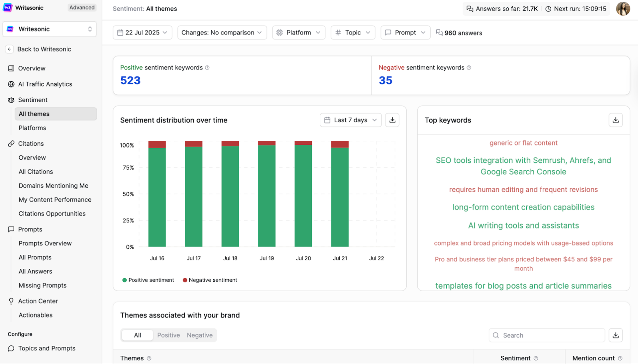Image resolution: width=638 pixels, height=364 pixels.
Task: Open Missing Prompts page
Action: pos(43,285)
